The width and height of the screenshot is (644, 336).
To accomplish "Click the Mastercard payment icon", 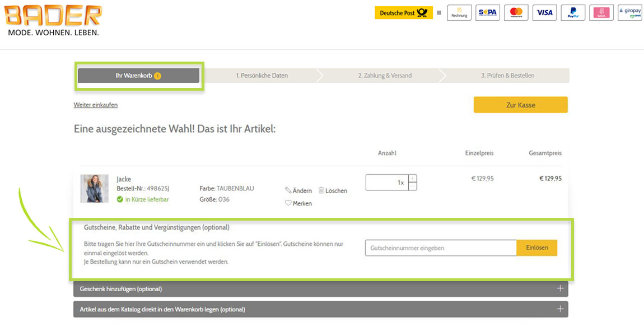I will pos(516,13).
